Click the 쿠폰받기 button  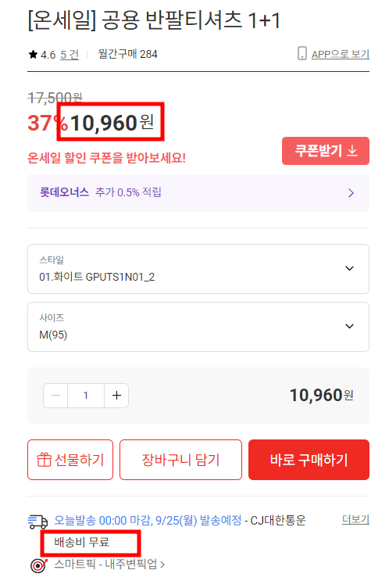click(326, 151)
